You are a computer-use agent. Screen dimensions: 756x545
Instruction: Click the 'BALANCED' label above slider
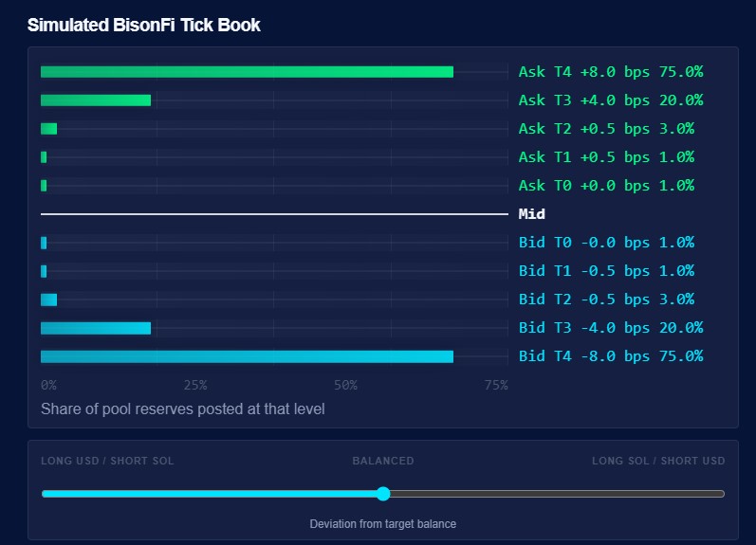383,461
